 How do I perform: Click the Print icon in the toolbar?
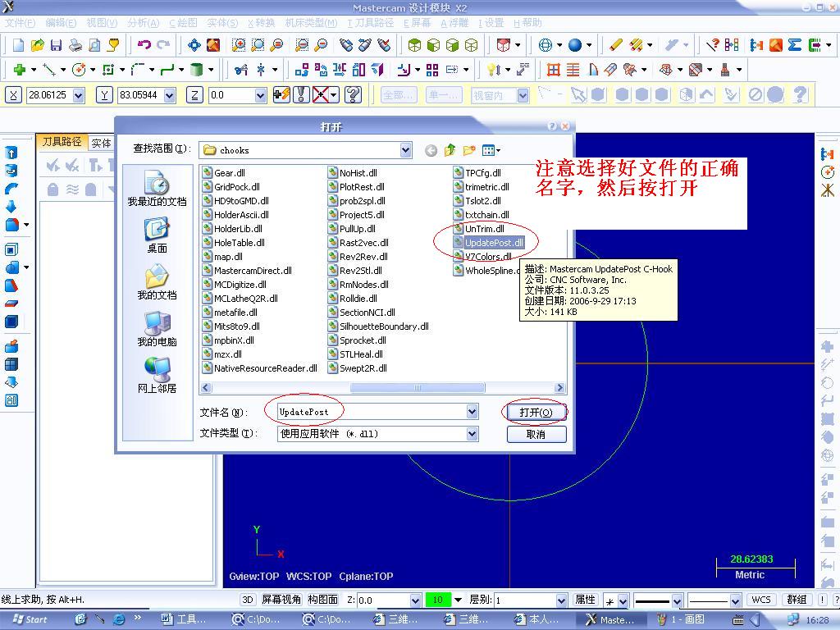(75, 45)
